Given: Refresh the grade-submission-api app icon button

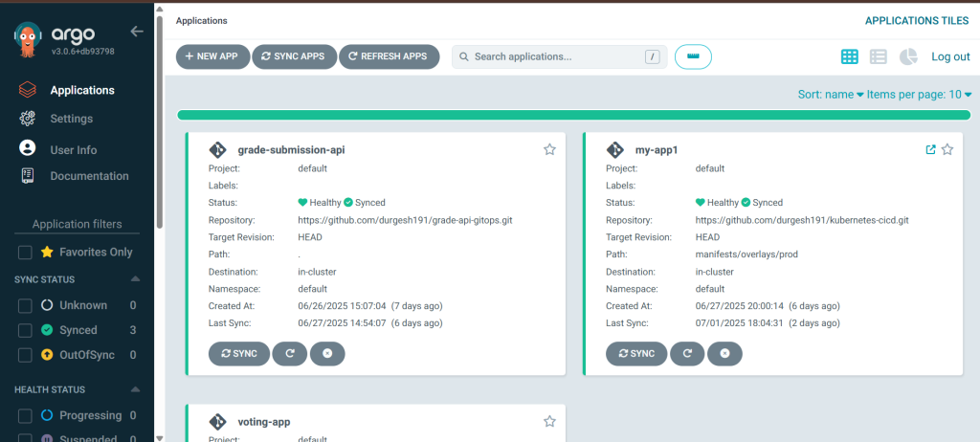Looking at the screenshot, I should [x=289, y=353].
